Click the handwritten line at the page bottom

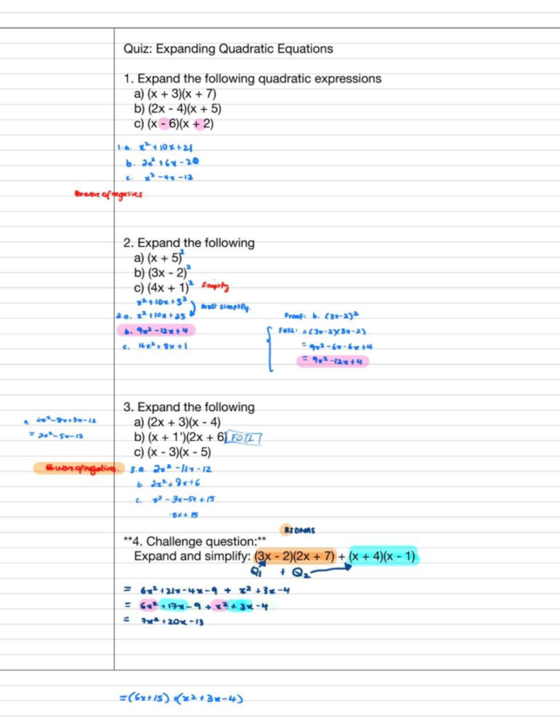pyautogui.click(x=181, y=699)
